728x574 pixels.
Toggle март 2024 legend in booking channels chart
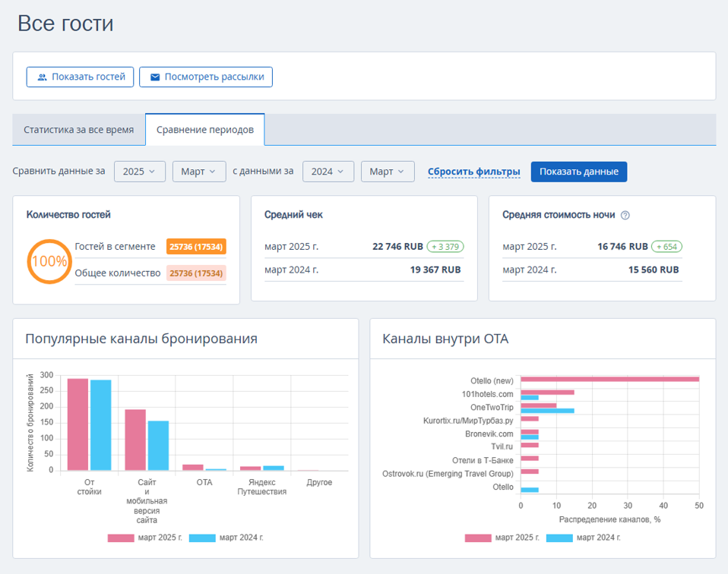click(226, 538)
